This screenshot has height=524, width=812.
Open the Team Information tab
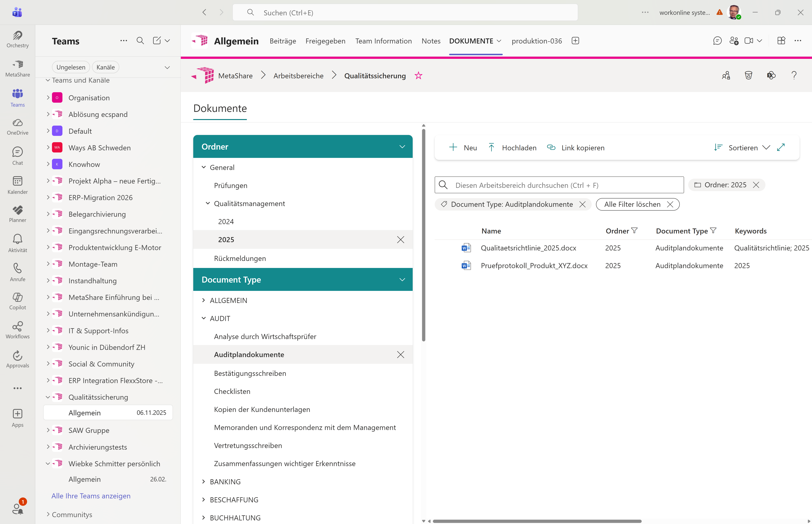pos(383,41)
